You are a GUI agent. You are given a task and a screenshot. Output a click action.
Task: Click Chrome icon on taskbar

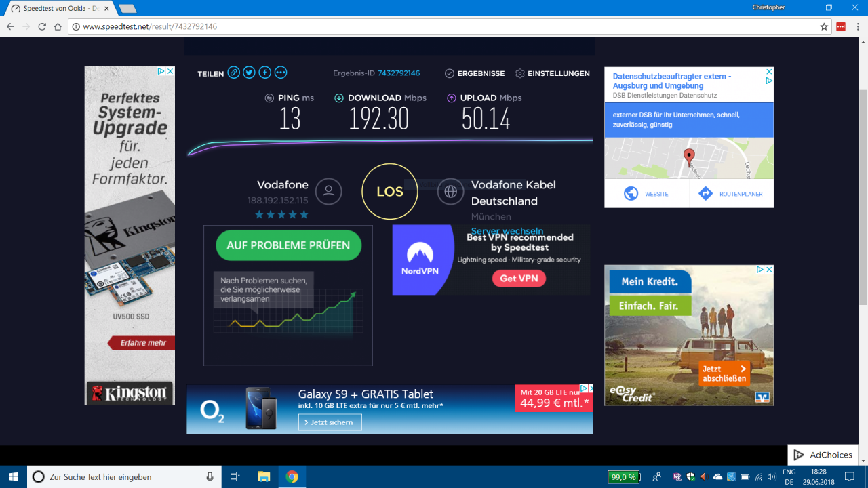(x=292, y=476)
